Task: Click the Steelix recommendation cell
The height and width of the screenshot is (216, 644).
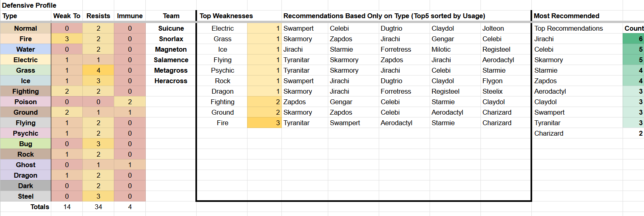Action: [x=492, y=91]
